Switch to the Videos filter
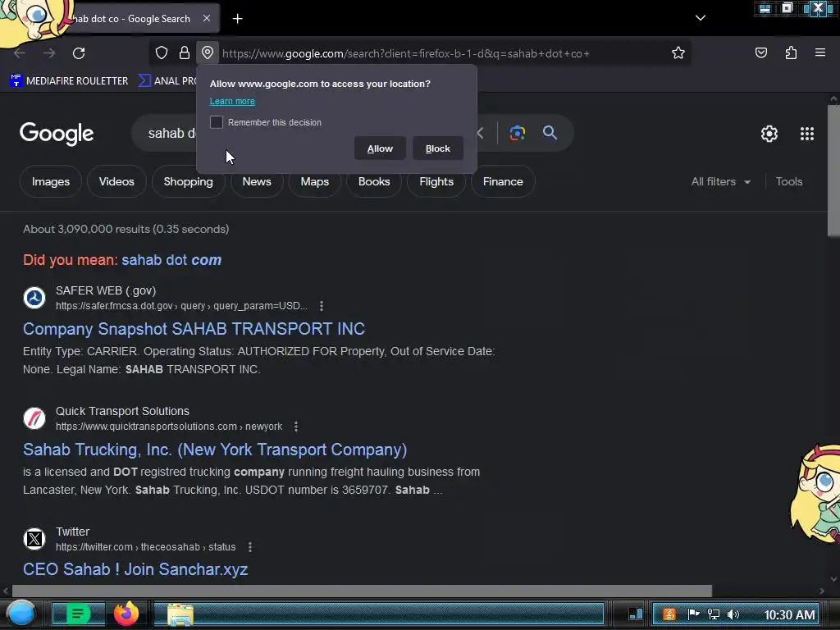This screenshot has width=840, height=630. (x=116, y=181)
